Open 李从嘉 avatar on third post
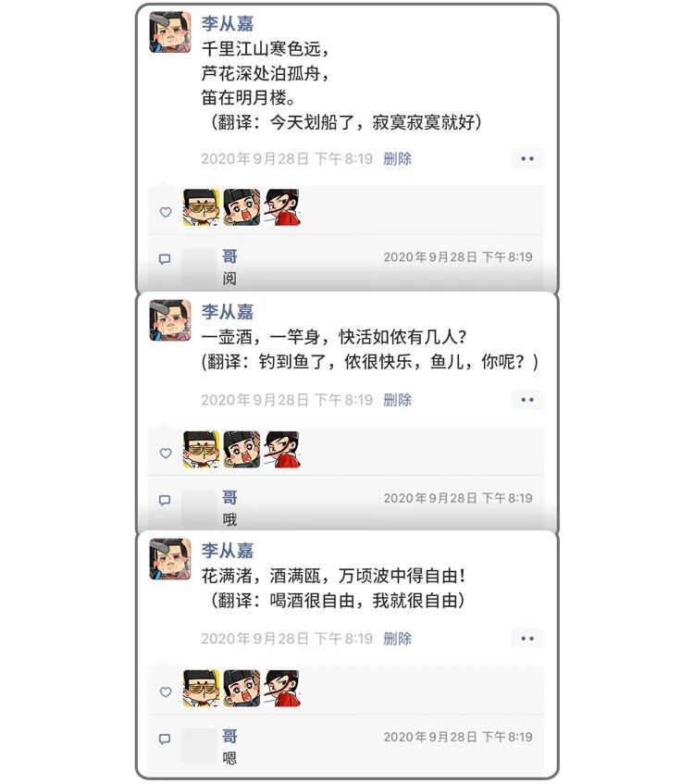The width and height of the screenshot is (694, 784). click(170, 559)
